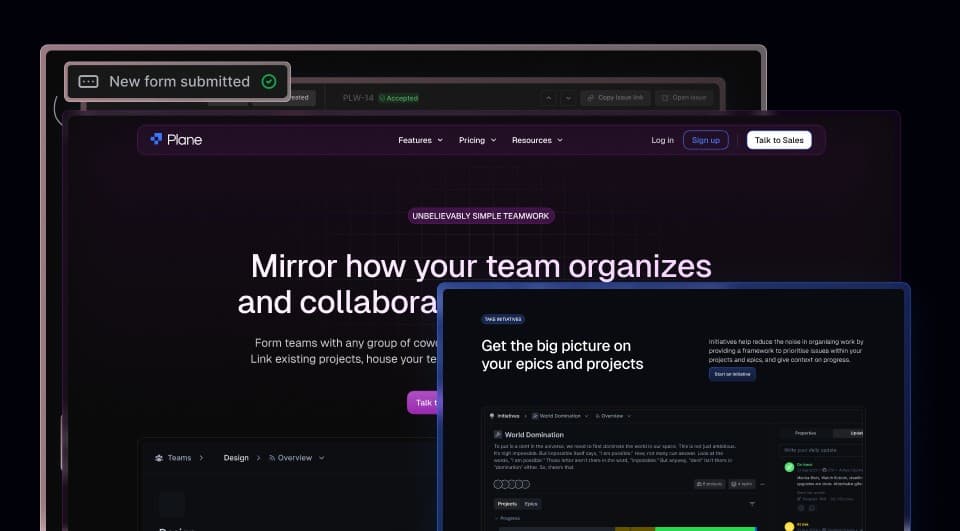Select the Epics tab

[531, 504]
